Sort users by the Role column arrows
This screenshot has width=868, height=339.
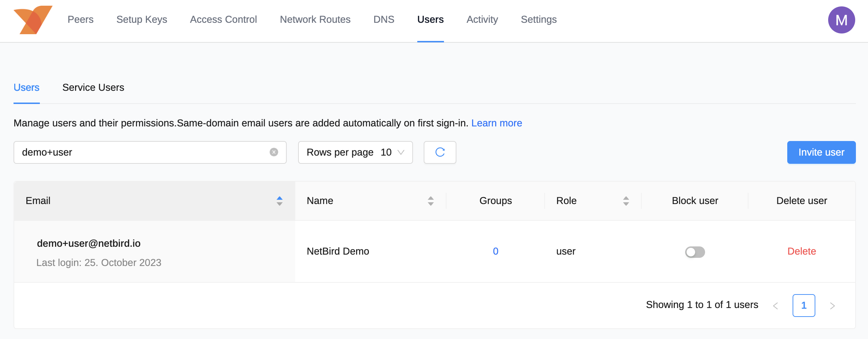click(x=626, y=201)
